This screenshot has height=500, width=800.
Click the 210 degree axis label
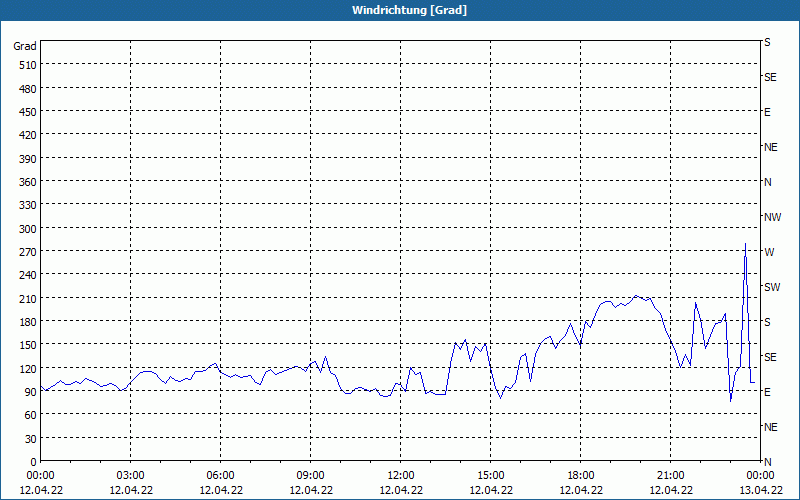pyautogui.click(x=28, y=298)
